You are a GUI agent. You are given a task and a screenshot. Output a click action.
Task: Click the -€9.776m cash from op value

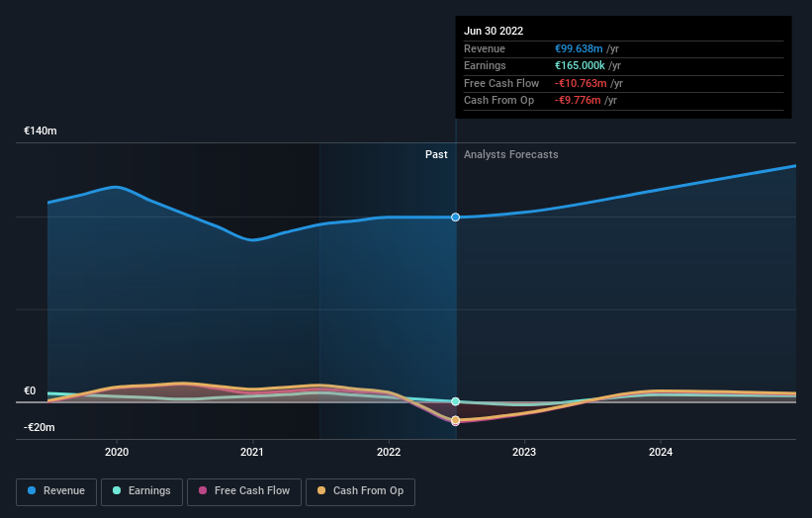pos(578,101)
